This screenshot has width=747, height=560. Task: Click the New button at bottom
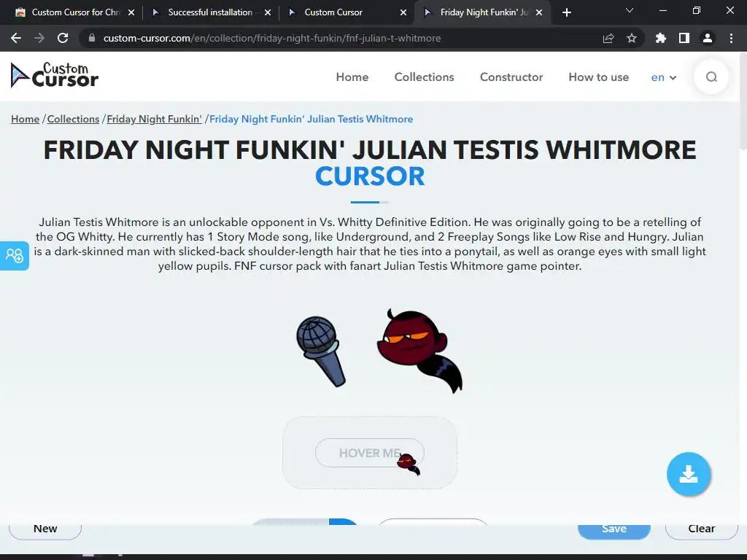45,530
